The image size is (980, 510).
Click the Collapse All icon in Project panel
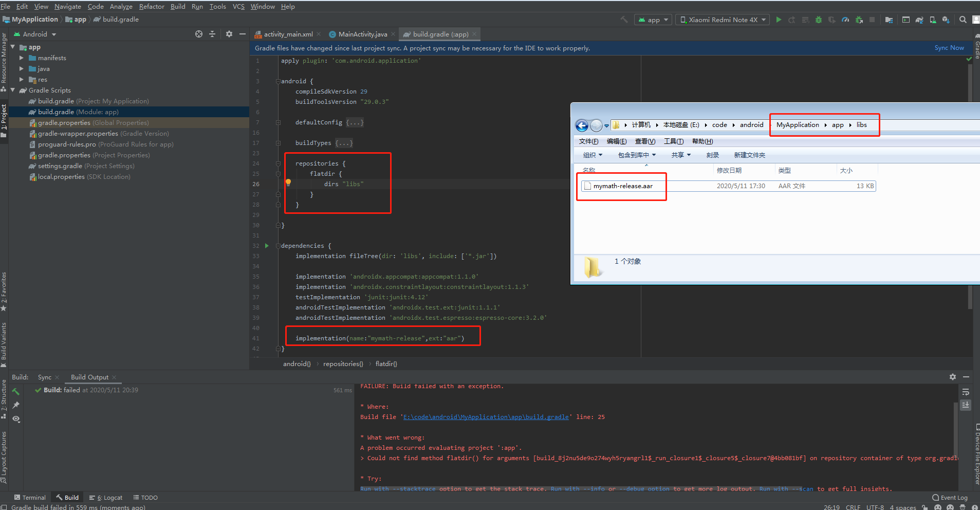tap(212, 34)
